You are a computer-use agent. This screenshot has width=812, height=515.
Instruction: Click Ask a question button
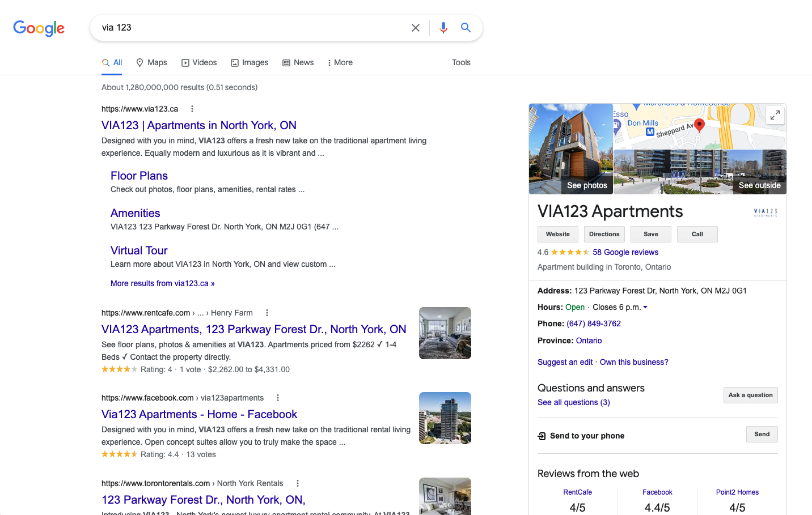750,395
